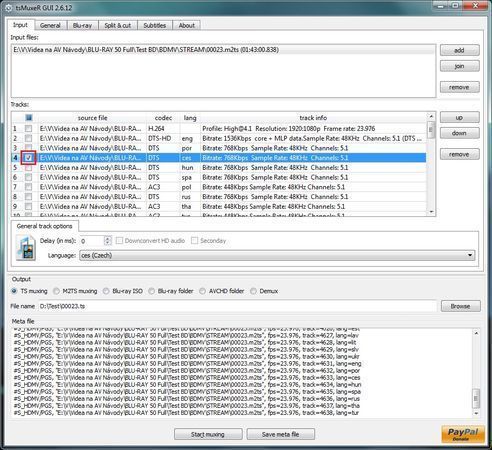The image size is (492, 450).
Task: Select track row with Bitrate 1536Kbps info
Action: (x=219, y=138)
